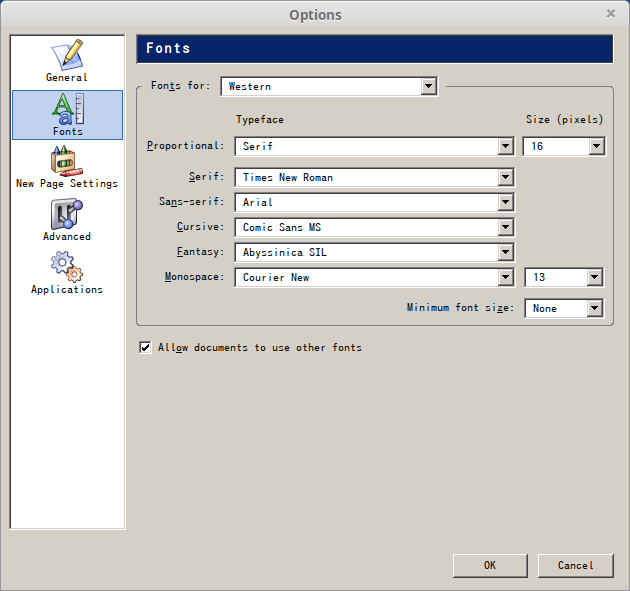Expand the Sans-serif font Arial list
630x591 pixels.
[x=374, y=202]
